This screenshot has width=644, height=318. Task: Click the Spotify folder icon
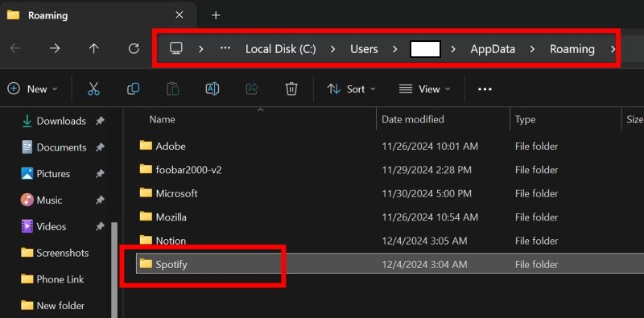(146, 264)
